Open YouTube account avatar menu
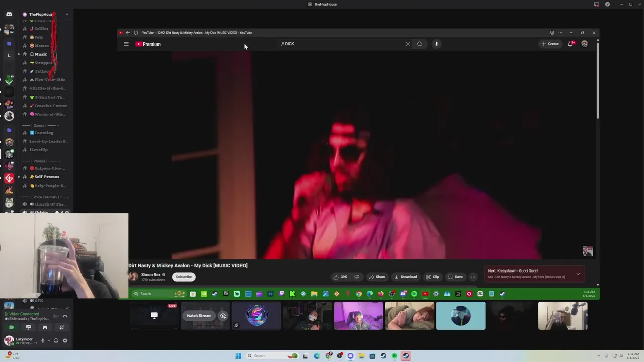This screenshot has height=362, width=644. (584, 44)
